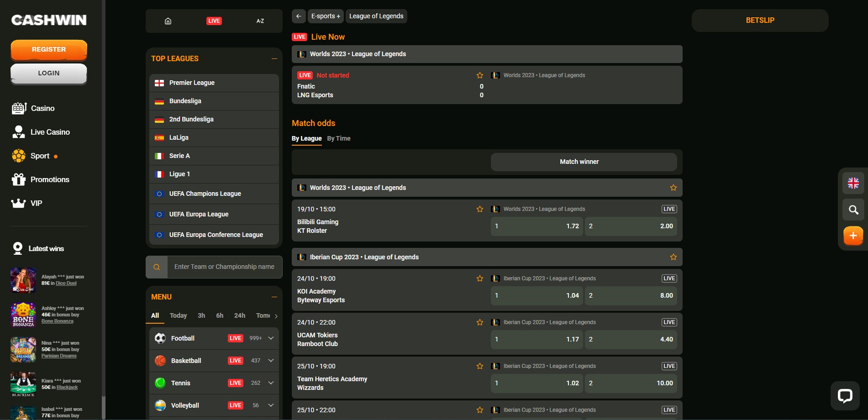
Task: Bet on Wizzards at 10.00
Action: pyautogui.click(x=631, y=383)
